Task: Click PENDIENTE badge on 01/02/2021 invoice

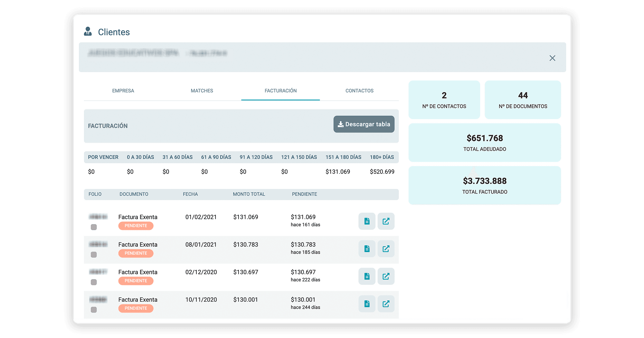Action: (136, 226)
